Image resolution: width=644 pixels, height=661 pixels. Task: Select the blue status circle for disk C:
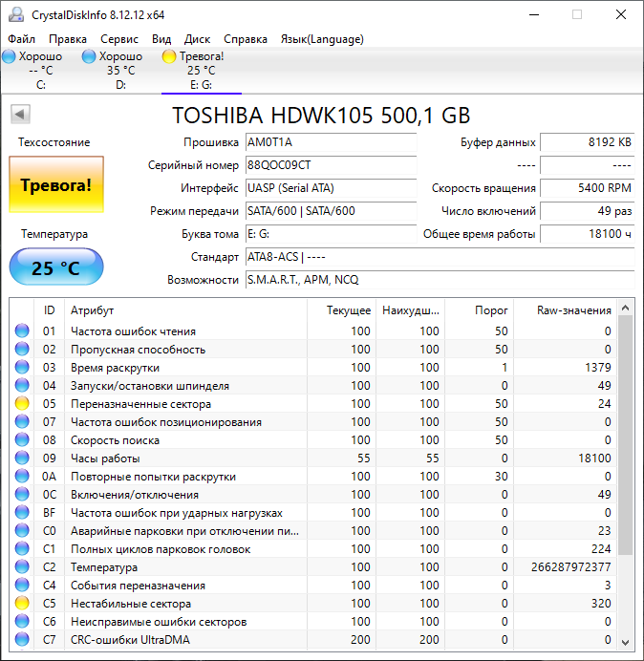pos(9,56)
